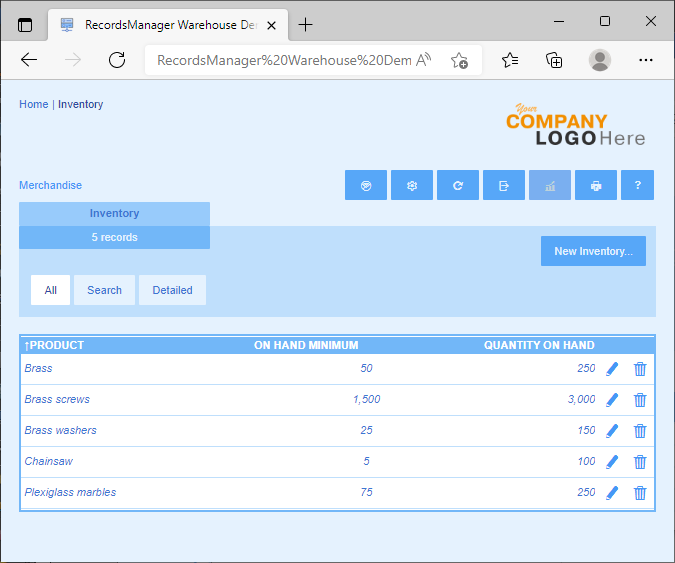This screenshot has width=675, height=563.
Task: Open the Brass washers product link
Action: coord(60,431)
